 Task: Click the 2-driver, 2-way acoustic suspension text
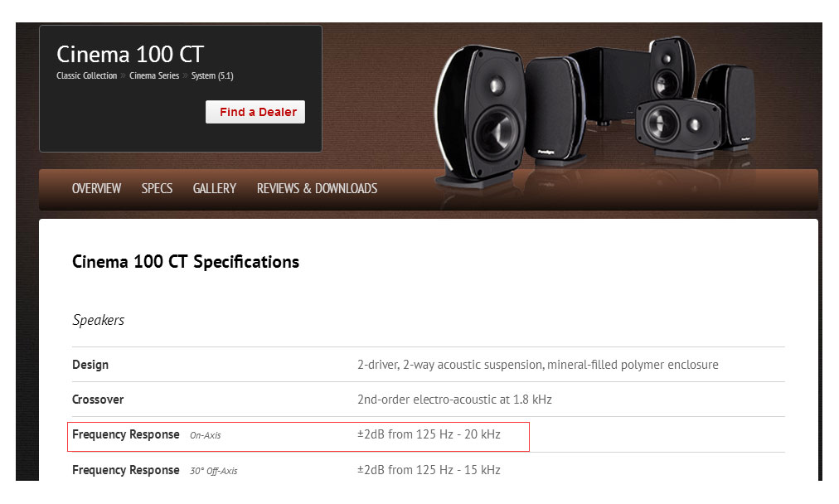(537, 365)
